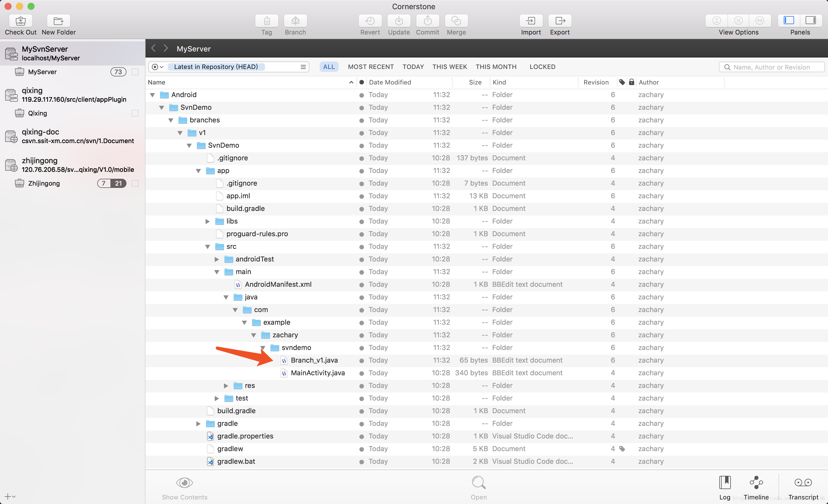The image size is (828, 504).
Task: Expand the res folder
Action: click(226, 386)
